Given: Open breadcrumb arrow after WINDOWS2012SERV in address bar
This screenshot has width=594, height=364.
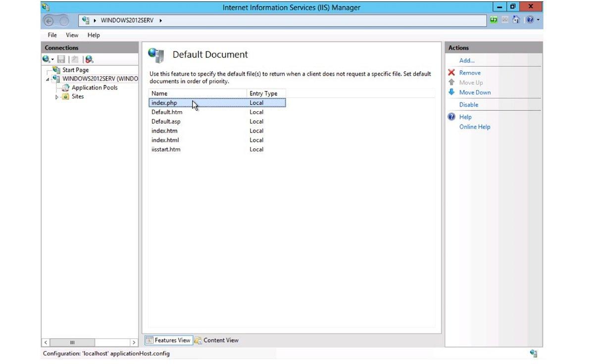Looking at the screenshot, I should click(161, 20).
